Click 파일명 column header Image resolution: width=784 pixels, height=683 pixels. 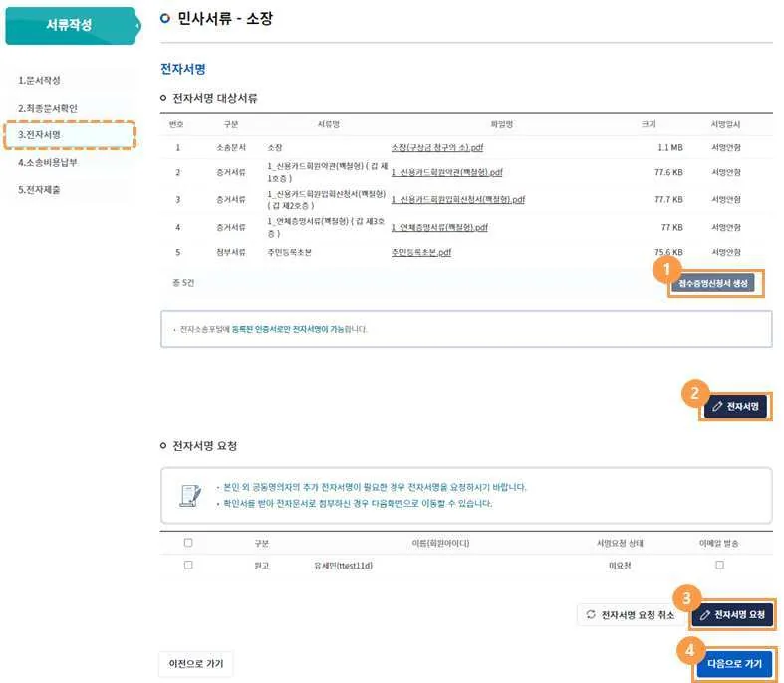tap(501, 124)
